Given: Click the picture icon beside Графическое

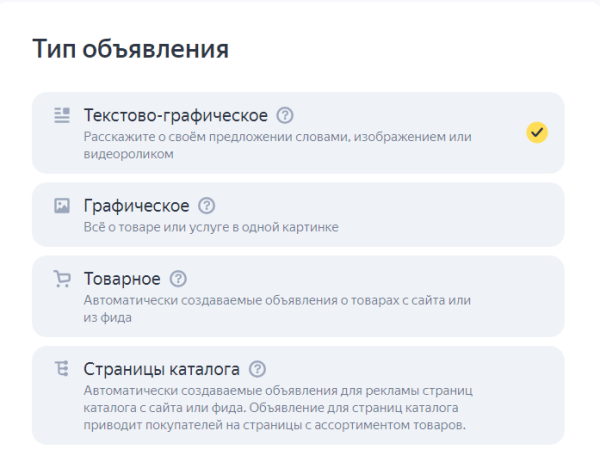Looking at the screenshot, I should [x=62, y=206].
